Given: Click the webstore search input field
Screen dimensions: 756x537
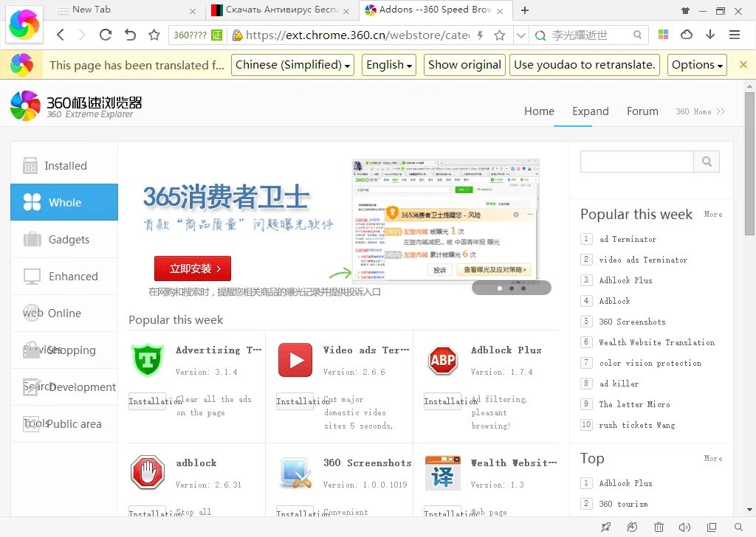Looking at the screenshot, I should click(x=637, y=162).
